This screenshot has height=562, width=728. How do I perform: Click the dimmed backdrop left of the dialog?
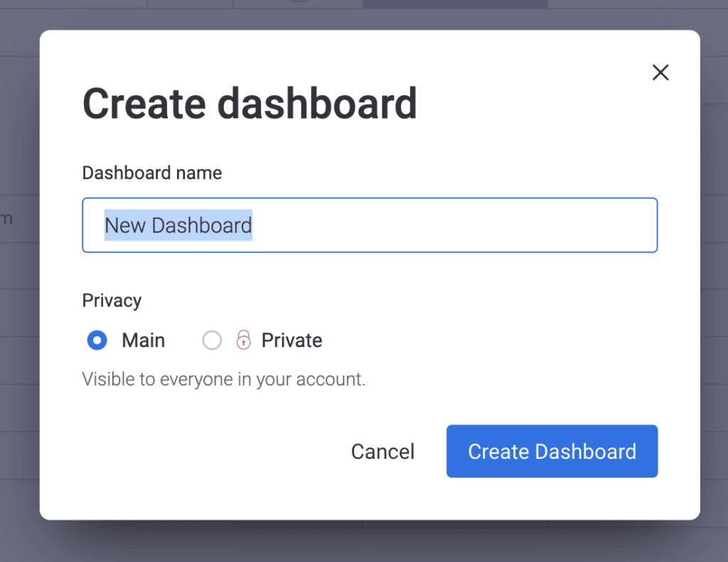pyautogui.click(x=19, y=279)
